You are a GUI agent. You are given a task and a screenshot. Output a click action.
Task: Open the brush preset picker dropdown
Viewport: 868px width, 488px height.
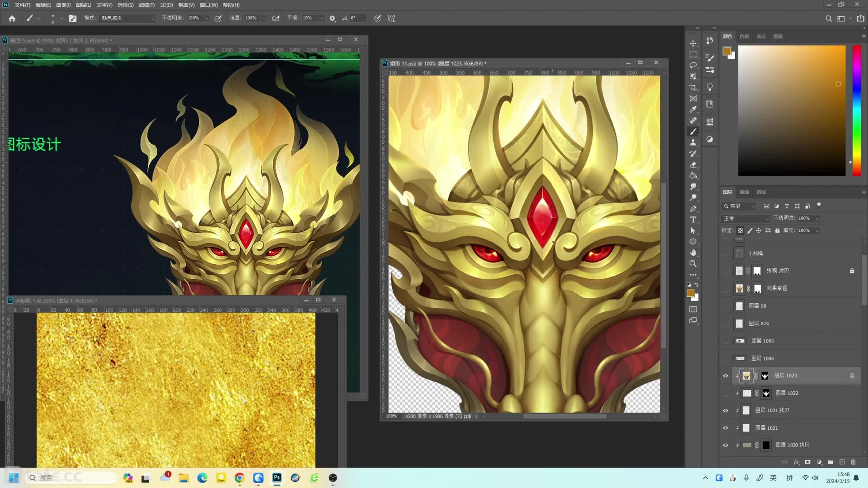61,18
